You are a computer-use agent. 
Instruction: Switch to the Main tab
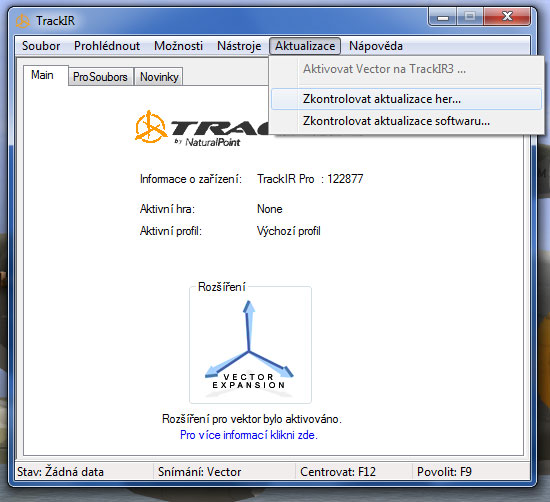click(45, 75)
